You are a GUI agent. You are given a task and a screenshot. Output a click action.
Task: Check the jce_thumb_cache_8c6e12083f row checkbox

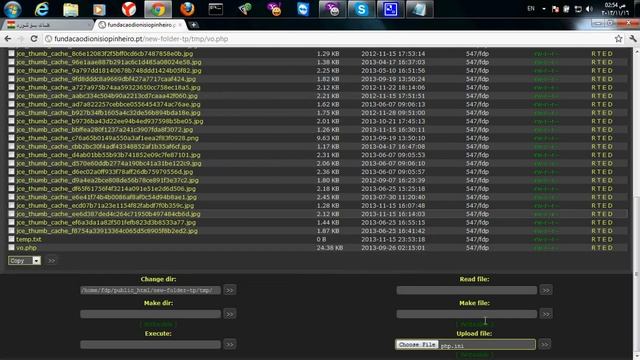(x=11, y=53)
